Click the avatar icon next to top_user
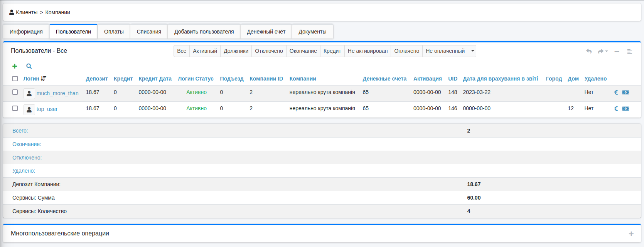 click(29, 110)
